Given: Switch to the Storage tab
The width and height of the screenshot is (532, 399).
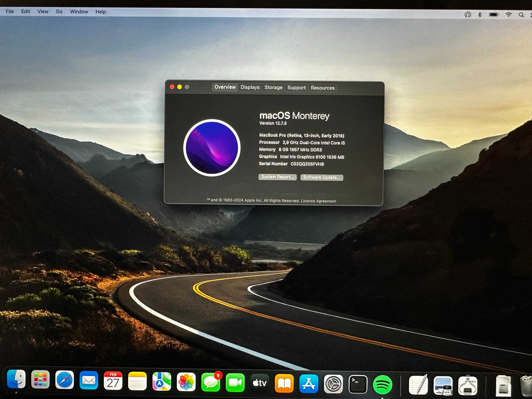Looking at the screenshot, I should pos(274,87).
